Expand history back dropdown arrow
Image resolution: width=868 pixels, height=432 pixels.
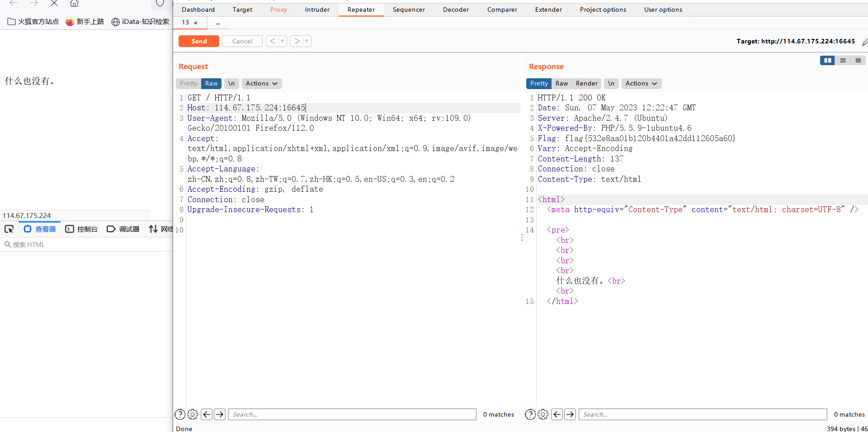point(283,41)
